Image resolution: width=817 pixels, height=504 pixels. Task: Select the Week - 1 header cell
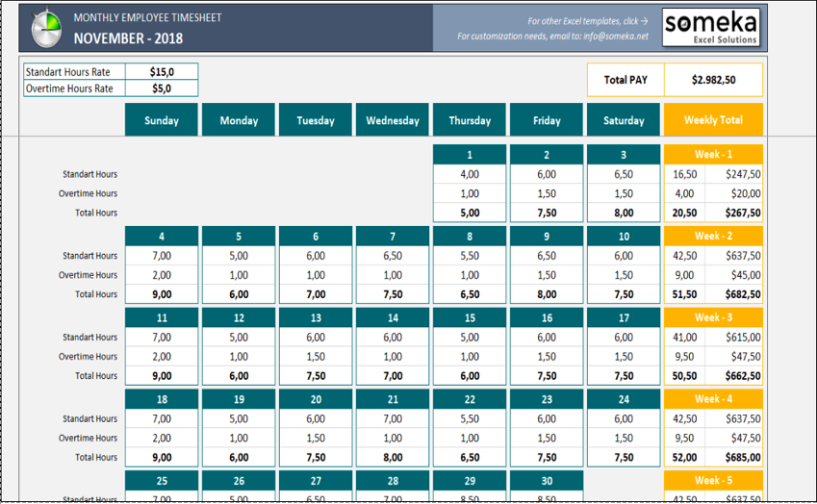click(713, 155)
